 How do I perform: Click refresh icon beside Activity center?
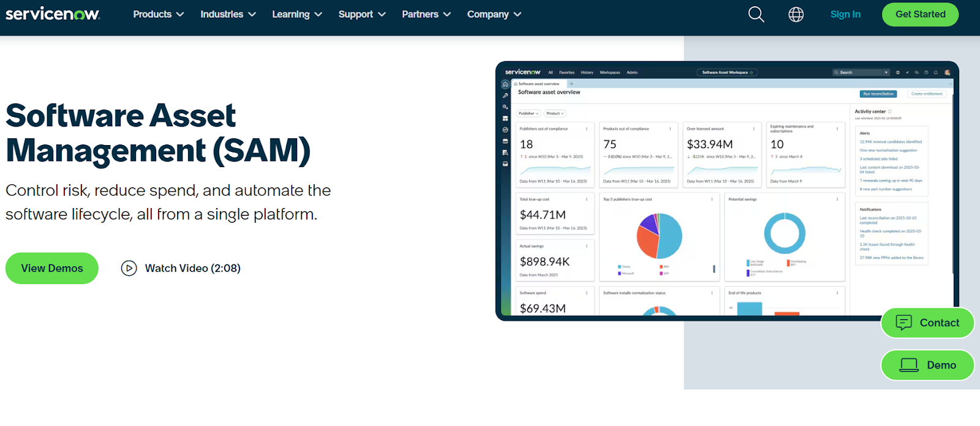[890, 111]
